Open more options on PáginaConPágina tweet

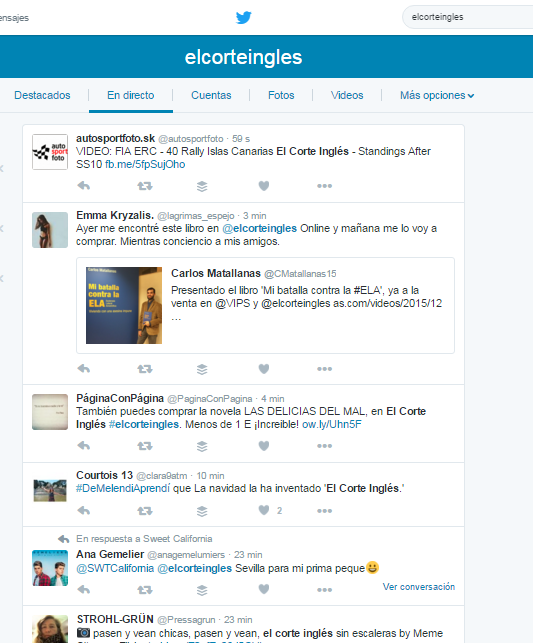324,446
